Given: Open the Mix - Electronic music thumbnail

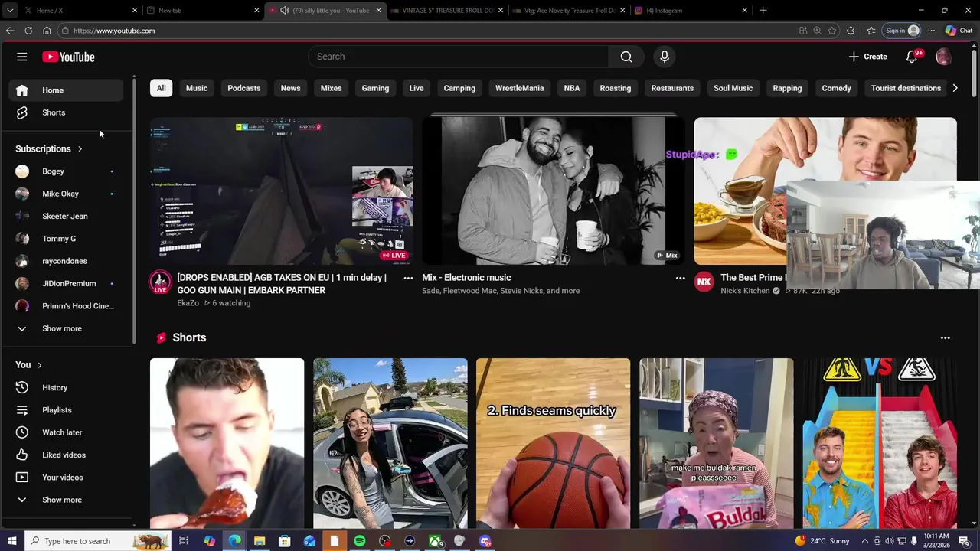Looking at the screenshot, I should (x=553, y=191).
